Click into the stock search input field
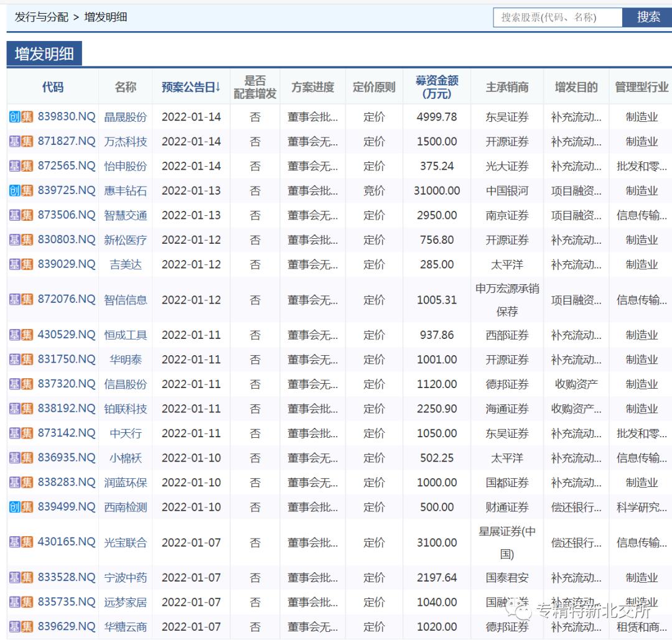Image resolution: width=672 pixels, height=640 pixels. coord(558,17)
